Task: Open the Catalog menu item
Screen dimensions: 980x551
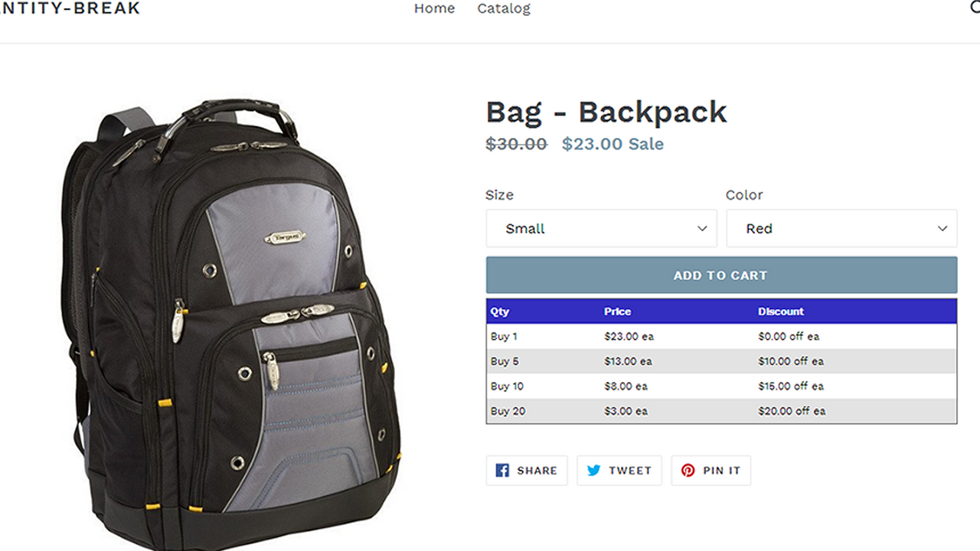Action: (504, 8)
